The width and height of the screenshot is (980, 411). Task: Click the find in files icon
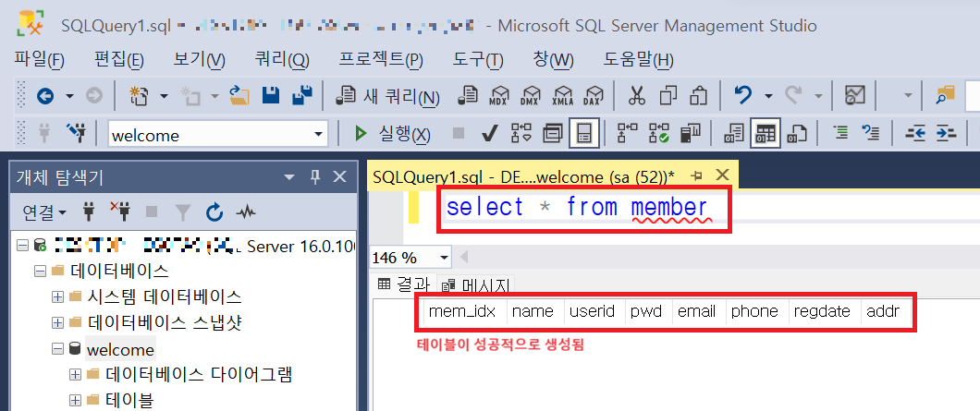945,95
